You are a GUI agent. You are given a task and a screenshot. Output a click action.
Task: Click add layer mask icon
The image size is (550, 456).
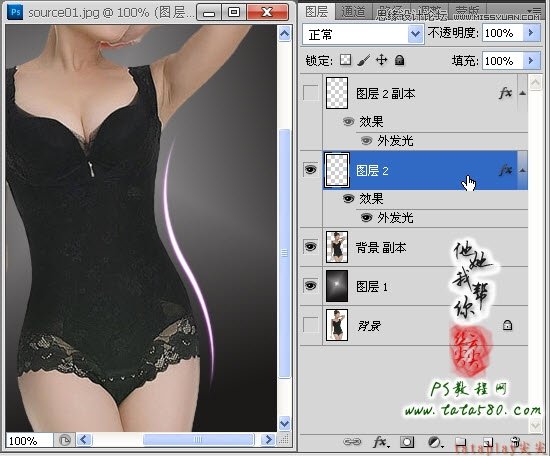[x=407, y=442]
